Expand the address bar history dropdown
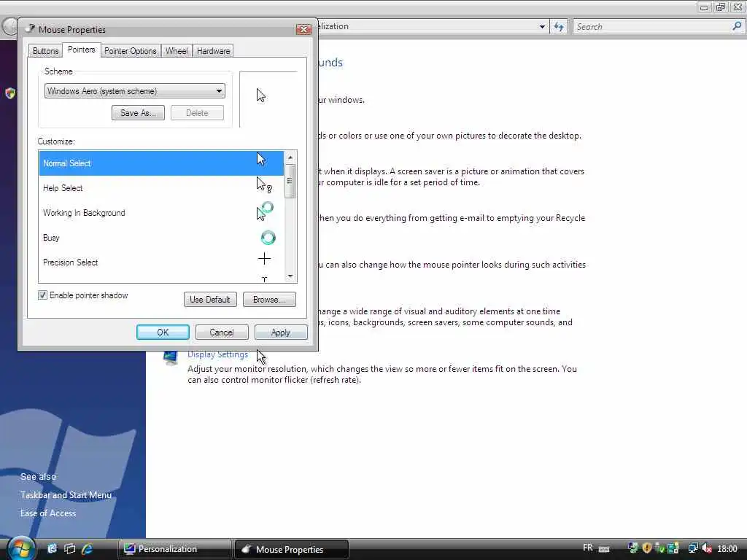The image size is (747, 560). pyautogui.click(x=542, y=27)
